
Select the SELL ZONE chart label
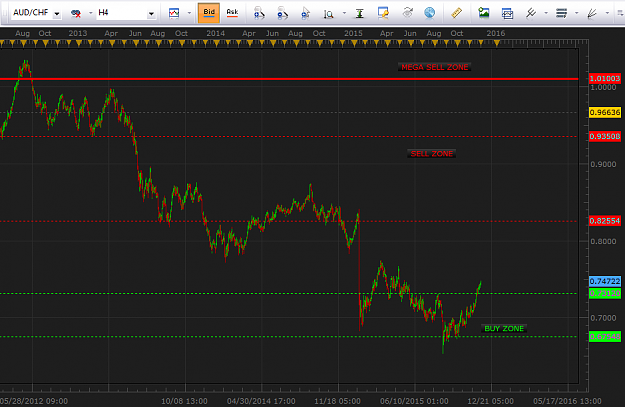point(432,153)
